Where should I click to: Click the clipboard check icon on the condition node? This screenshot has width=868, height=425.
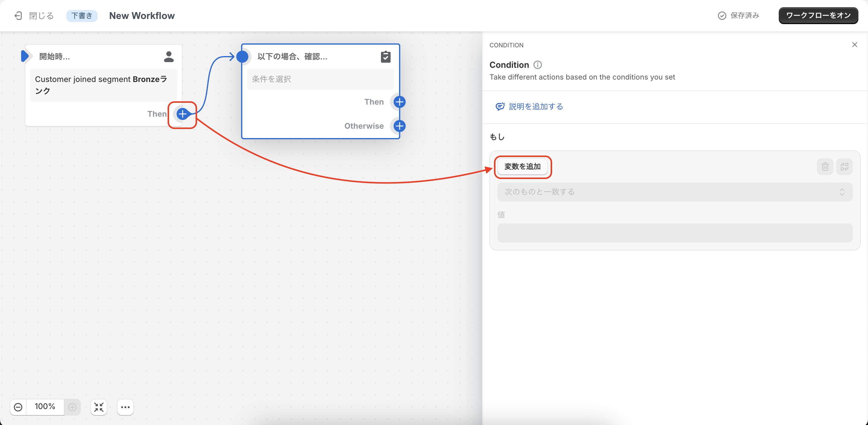coord(385,57)
